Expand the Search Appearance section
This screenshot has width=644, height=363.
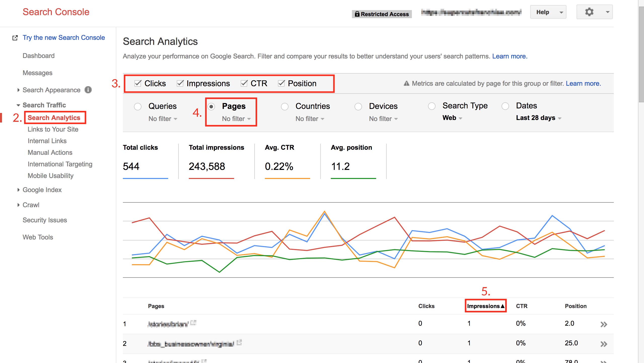coord(18,90)
